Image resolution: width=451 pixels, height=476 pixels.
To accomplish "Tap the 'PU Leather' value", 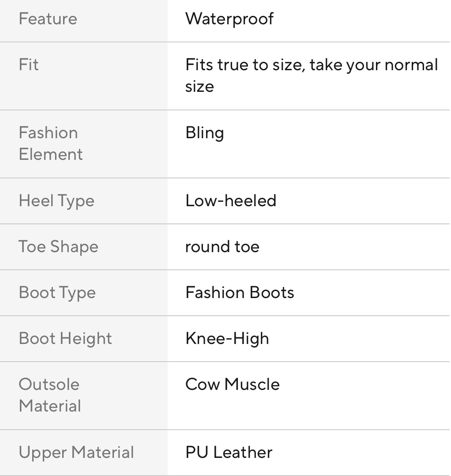I will click(x=229, y=453).
